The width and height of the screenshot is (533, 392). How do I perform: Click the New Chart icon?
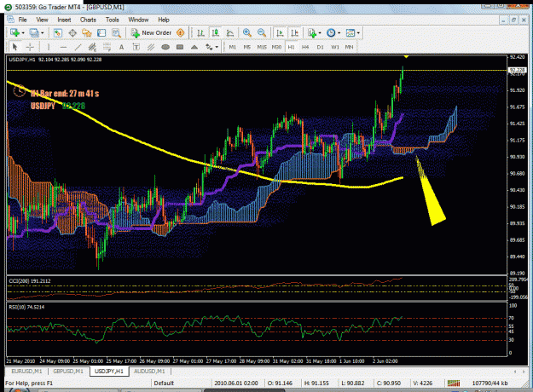click(x=14, y=33)
